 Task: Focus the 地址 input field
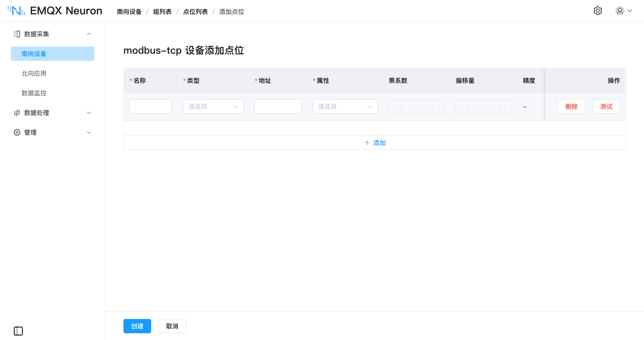[x=278, y=106]
